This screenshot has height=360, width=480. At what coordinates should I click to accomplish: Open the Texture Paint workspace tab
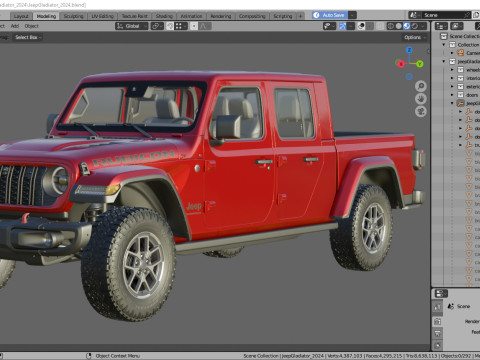[134, 16]
